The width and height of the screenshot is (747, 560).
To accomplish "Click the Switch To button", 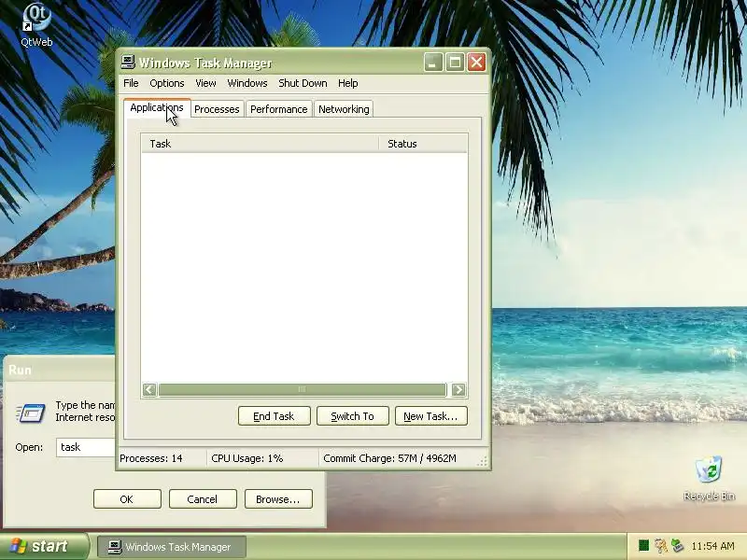I will (x=353, y=416).
